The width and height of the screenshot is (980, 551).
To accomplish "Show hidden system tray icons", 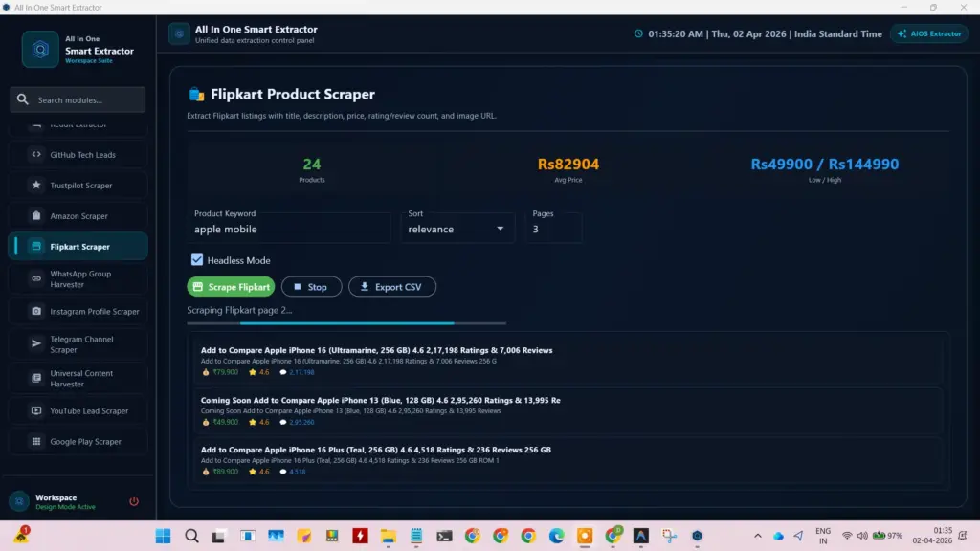I will (x=758, y=536).
